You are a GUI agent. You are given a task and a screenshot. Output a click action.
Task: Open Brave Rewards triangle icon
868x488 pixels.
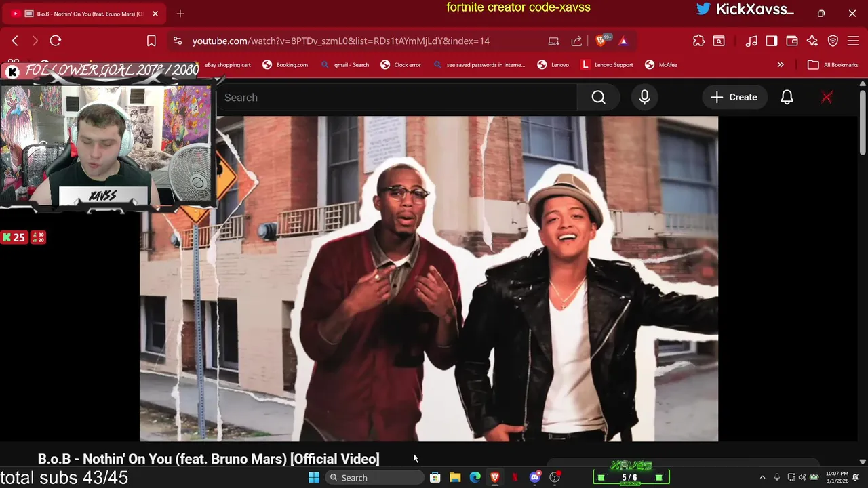pos(623,41)
